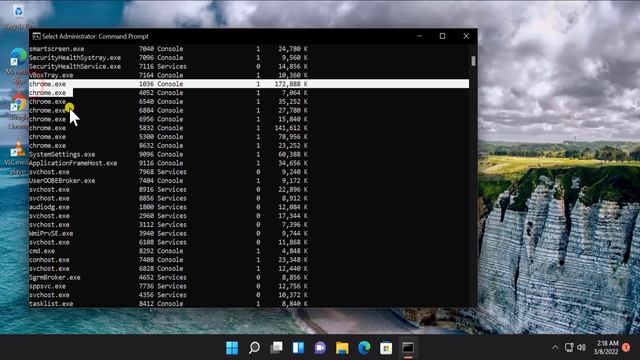640x360 pixels.
Task: Open the volume tray icon
Action: pos(582,347)
